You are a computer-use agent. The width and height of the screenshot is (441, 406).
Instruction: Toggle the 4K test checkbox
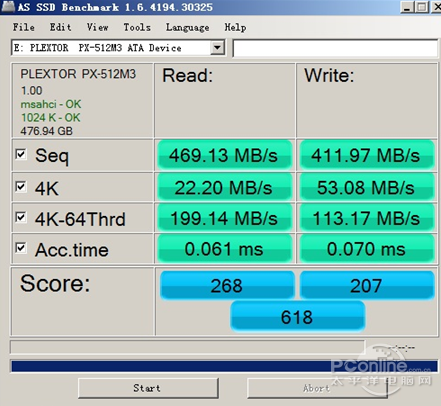[x=21, y=186]
